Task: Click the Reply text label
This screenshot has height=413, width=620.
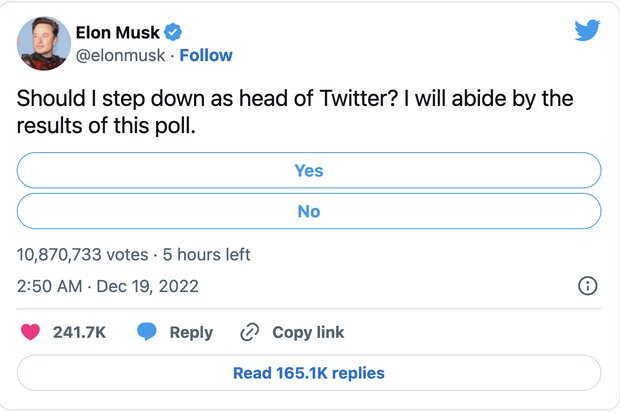Action: (x=191, y=332)
